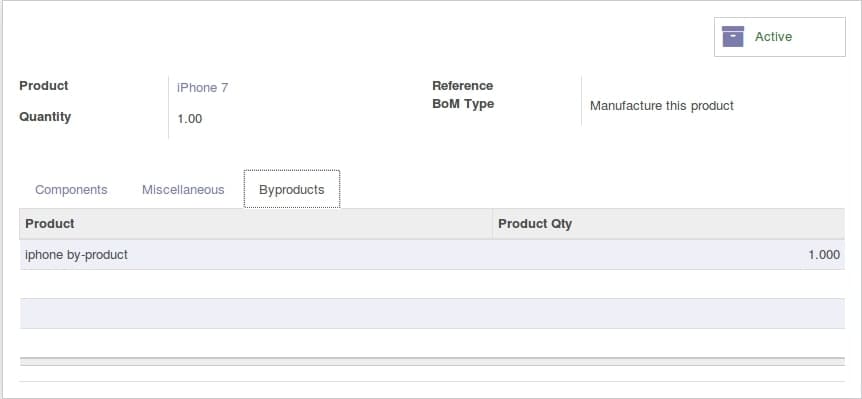Click the Product field label
The width and height of the screenshot is (862, 399).
44,86
